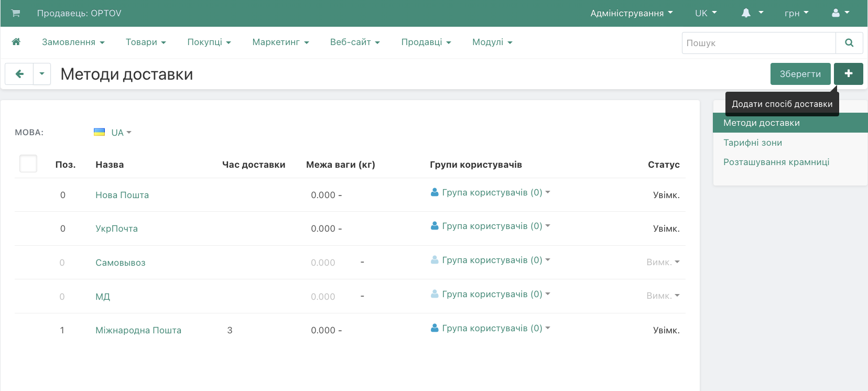Screen dimensions: 868x391
Task: Toggle the select-all checkbox in table header
Action: tap(28, 164)
